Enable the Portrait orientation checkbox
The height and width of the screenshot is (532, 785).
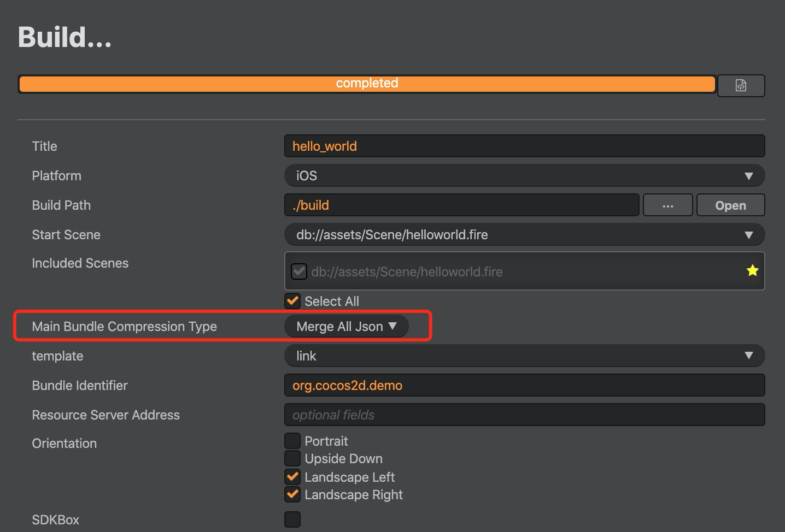[x=293, y=441]
